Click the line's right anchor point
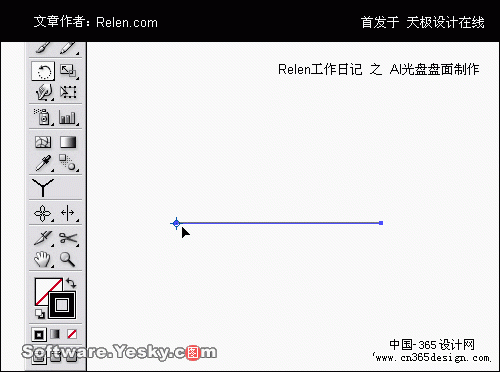500x372 pixels. click(381, 223)
